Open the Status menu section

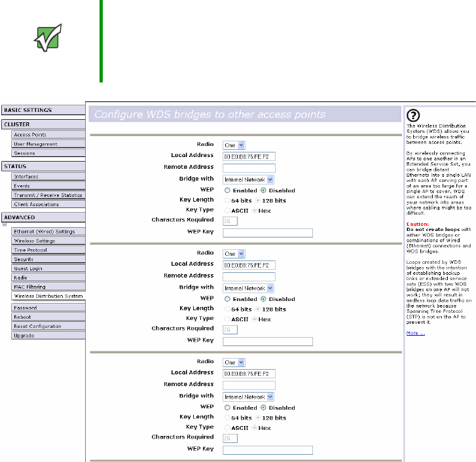pyautogui.click(x=43, y=166)
